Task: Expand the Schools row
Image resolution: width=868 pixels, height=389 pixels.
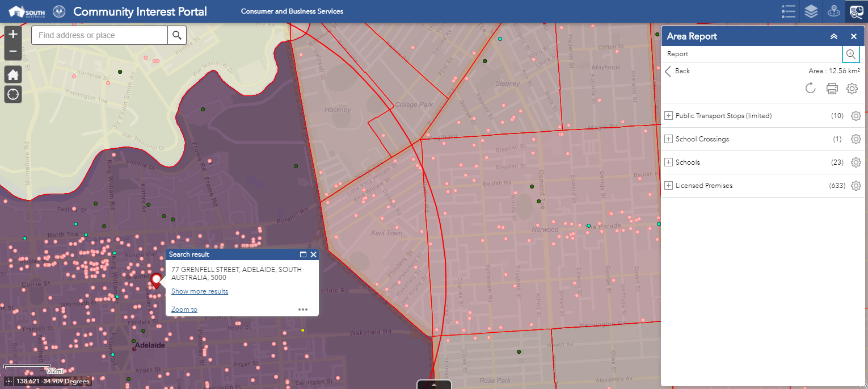Action: (669, 162)
